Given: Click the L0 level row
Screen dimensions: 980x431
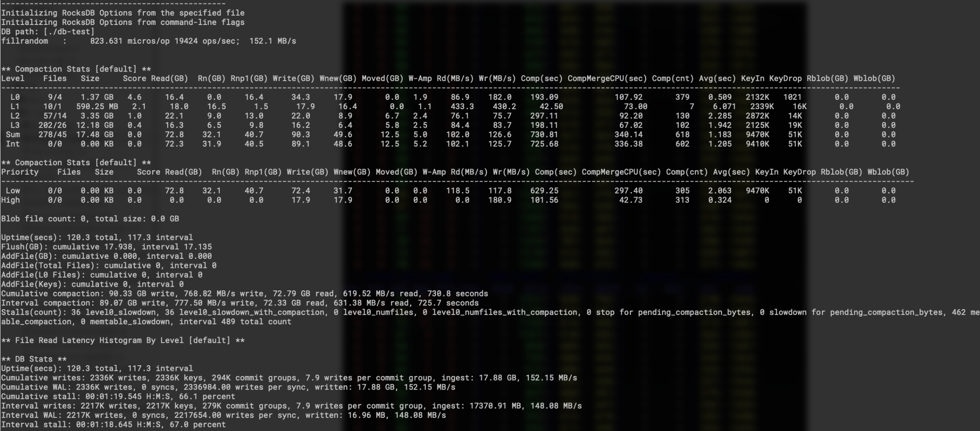Looking at the screenshot, I should point(123,97).
